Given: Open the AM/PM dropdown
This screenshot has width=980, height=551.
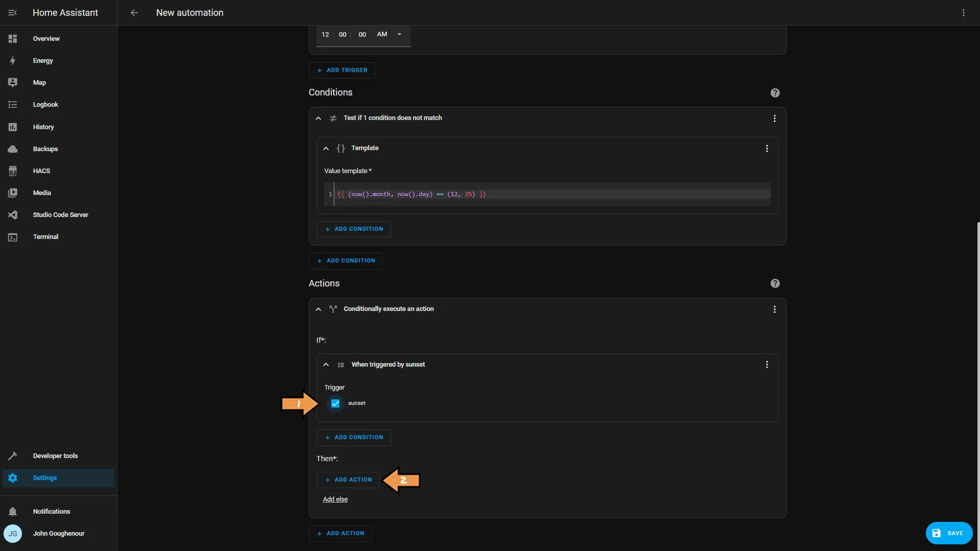Looking at the screenshot, I should pyautogui.click(x=390, y=34).
